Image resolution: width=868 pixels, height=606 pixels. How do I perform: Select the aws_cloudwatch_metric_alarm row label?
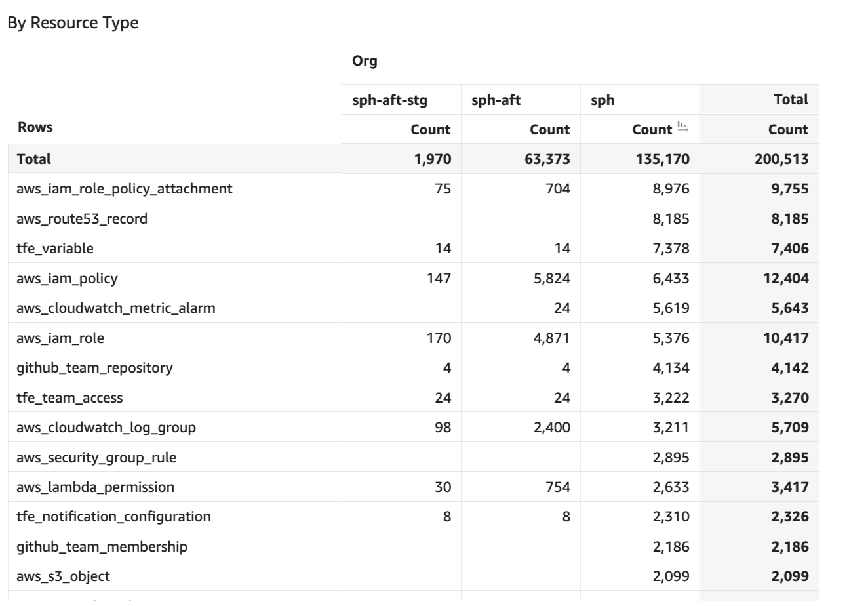click(116, 308)
